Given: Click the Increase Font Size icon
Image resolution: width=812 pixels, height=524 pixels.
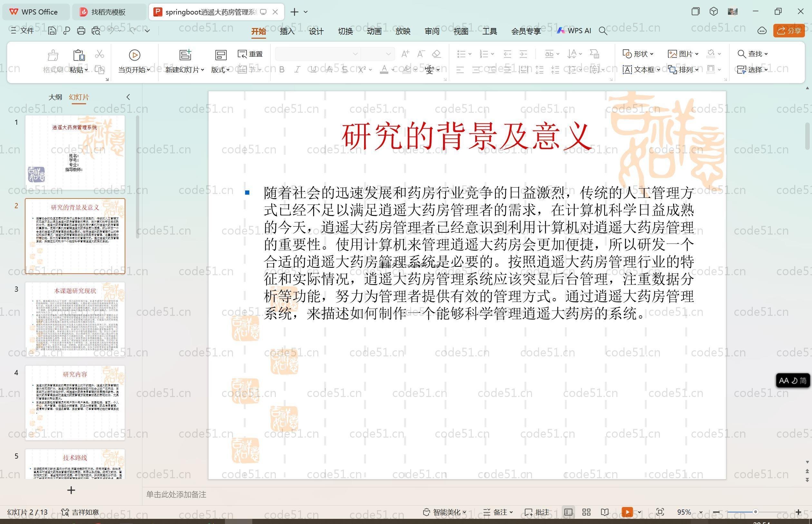Looking at the screenshot, I should click(405, 54).
